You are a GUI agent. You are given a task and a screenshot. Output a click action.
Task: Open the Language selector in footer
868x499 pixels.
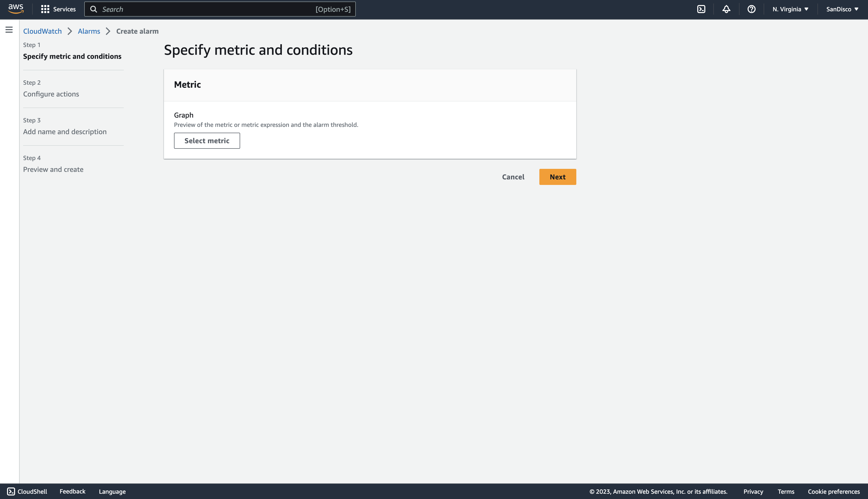pyautogui.click(x=112, y=491)
